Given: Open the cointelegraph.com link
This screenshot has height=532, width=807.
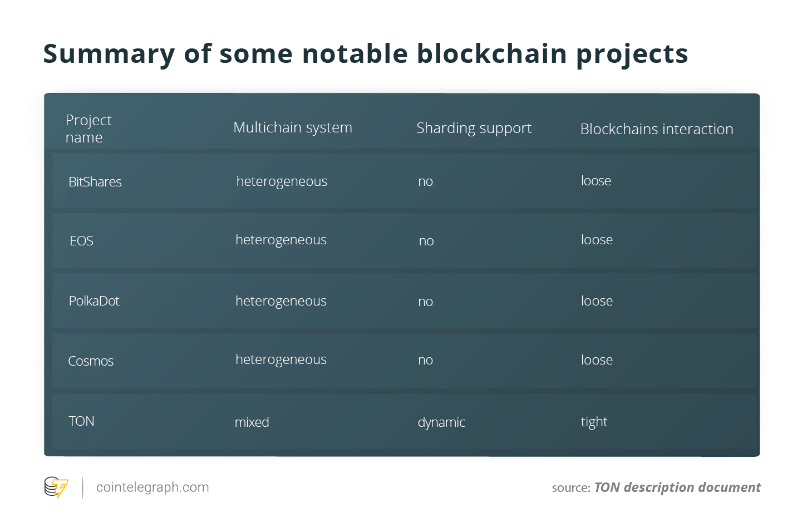Looking at the screenshot, I should coord(152,487).
